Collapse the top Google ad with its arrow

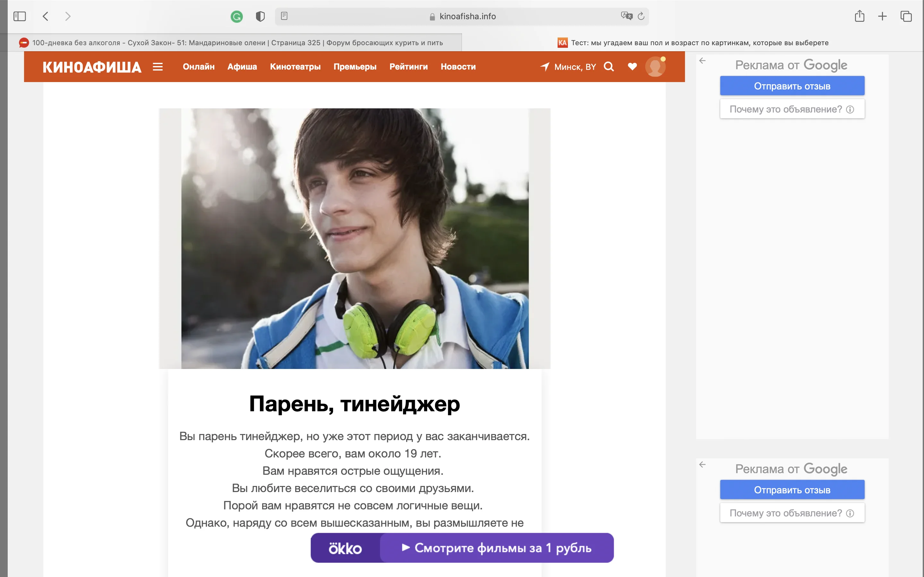click(x=703, y=60)
